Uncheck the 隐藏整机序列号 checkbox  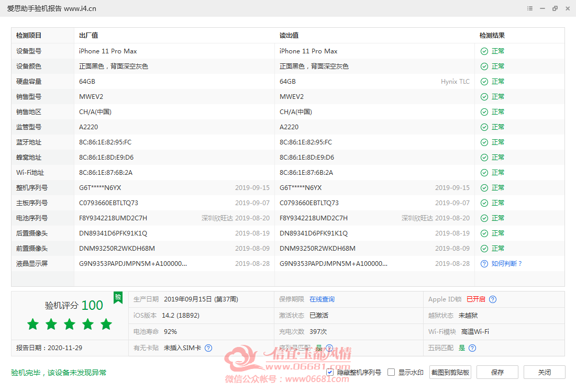[x=330, y=373]
